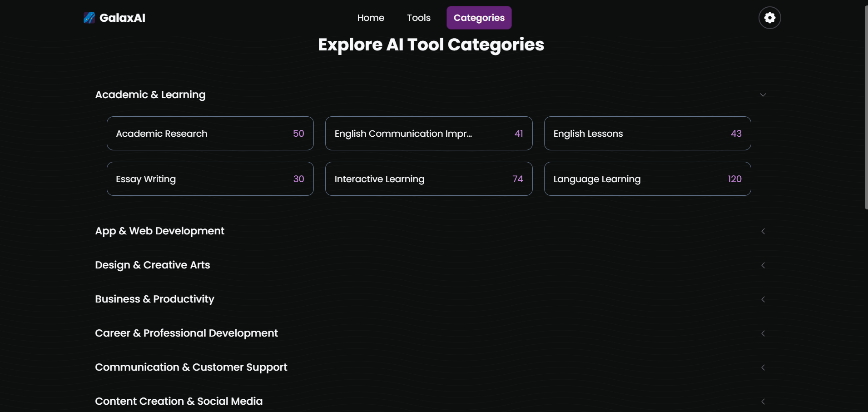Open the Language Learning category
Image resolution: width=868 pixels, height=412 pixels.
(647, 179)
